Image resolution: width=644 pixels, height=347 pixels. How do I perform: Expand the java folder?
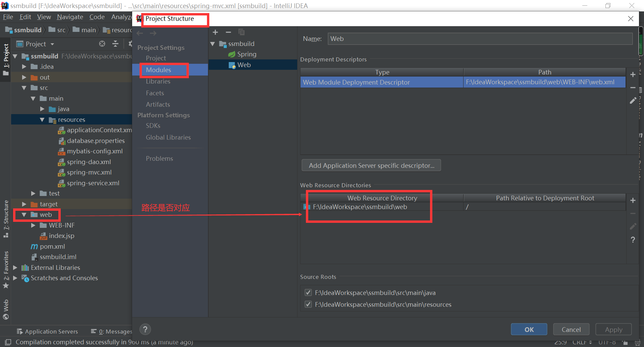(x=42, y=109)
